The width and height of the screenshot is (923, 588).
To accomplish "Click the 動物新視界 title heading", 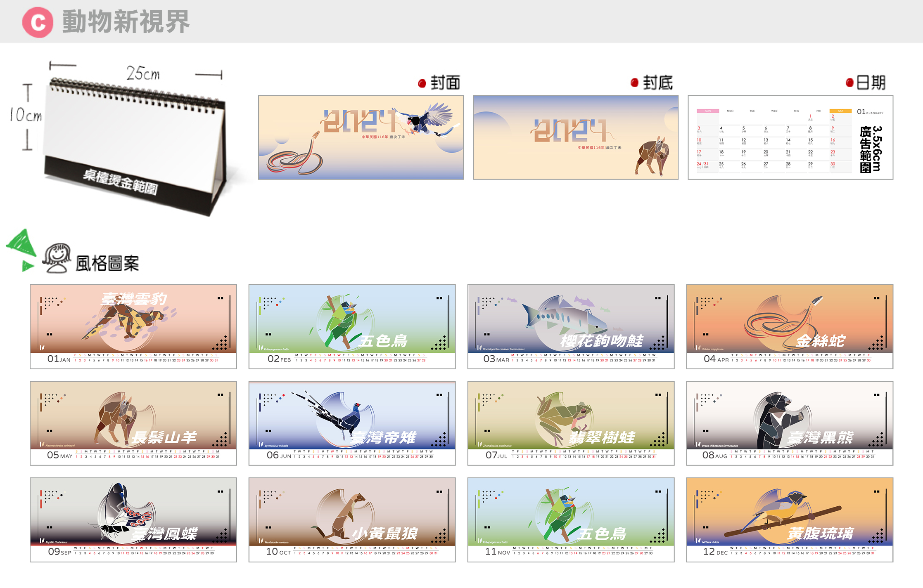I will click(126, 22).
